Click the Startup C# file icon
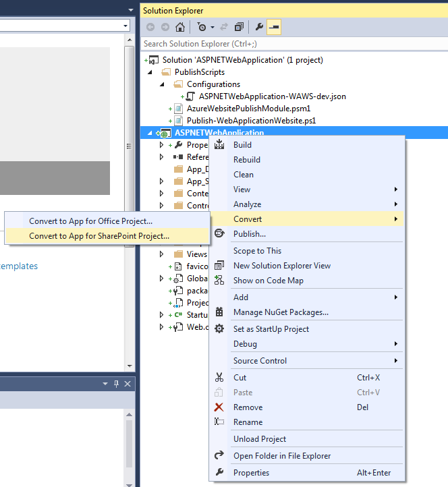448x487 pixels. pyautogui.click(x=179, y=314)
